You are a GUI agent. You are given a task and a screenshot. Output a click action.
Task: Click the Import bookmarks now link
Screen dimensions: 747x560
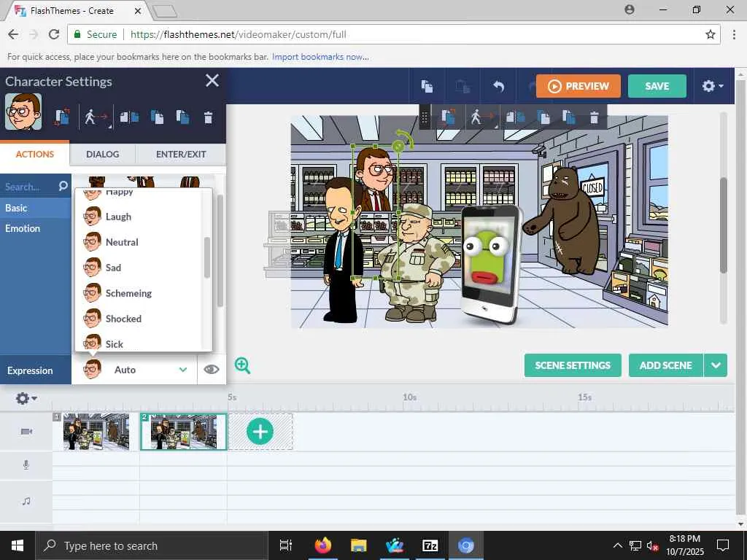pyautogui.click(x=320, y=57)
